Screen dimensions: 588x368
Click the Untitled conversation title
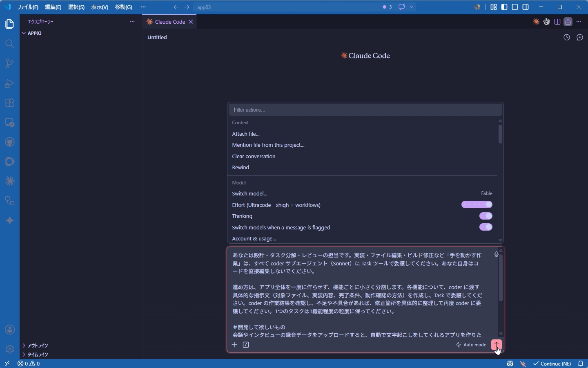[157, 37]
